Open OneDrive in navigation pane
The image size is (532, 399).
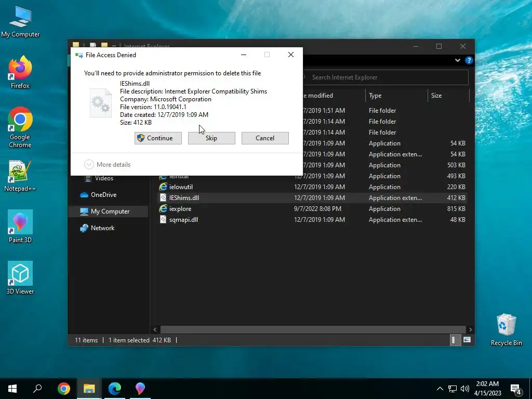(x=103, y=195)
